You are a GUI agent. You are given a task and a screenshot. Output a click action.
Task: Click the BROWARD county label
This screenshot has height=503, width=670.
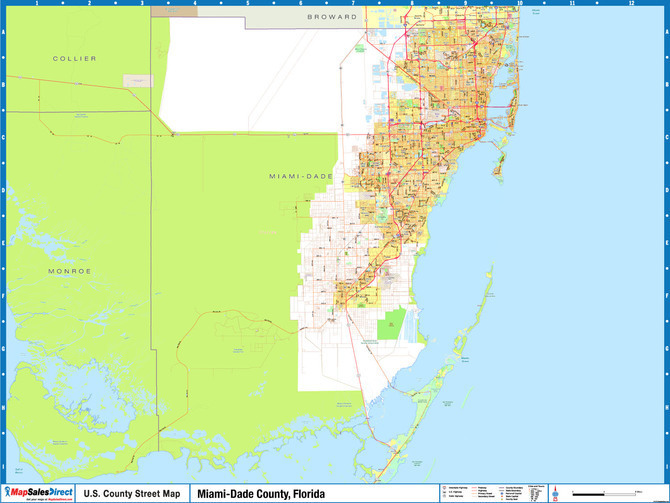332,17
